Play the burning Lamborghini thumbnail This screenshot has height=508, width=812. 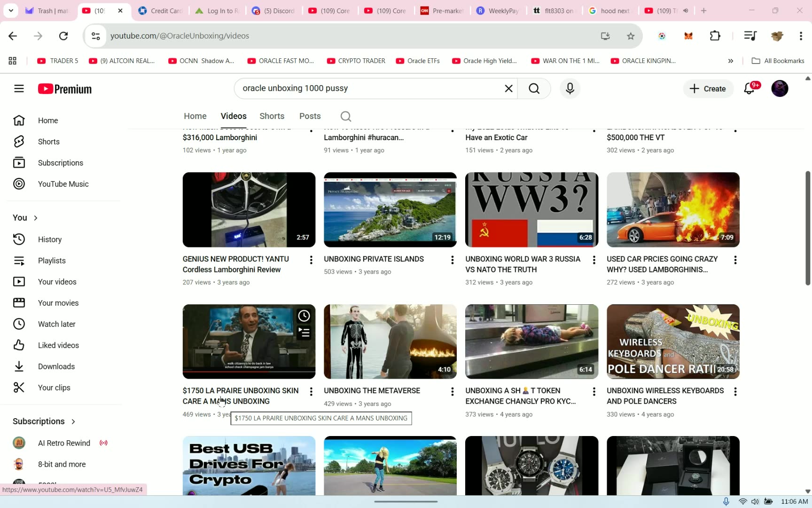[x=673, y=210]
